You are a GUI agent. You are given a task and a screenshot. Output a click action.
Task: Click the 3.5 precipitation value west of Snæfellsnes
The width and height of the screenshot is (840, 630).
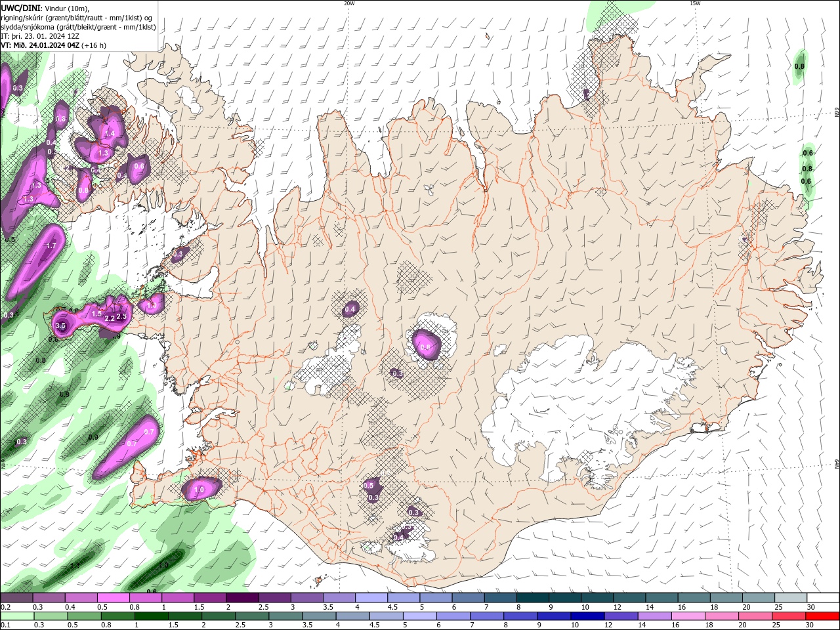click(60, 325)
